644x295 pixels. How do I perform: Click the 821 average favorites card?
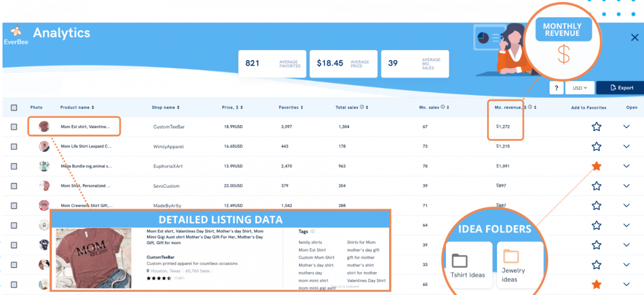[x=272, y=64]
